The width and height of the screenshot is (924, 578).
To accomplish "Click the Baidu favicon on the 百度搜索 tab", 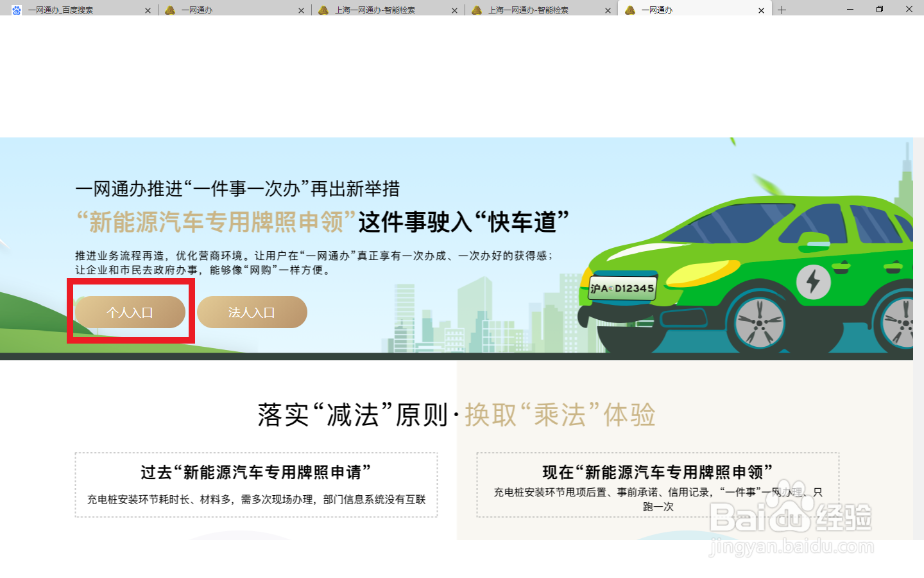I will click(15, 10).
